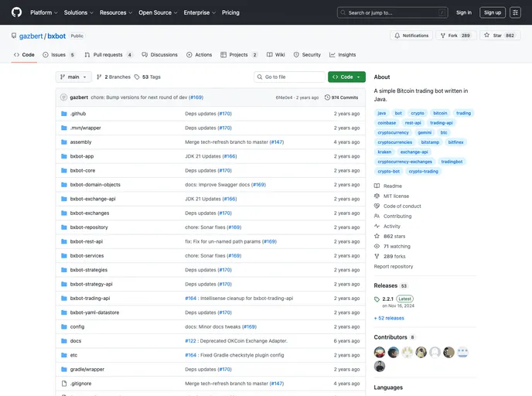Open the bxbot-trading-api folder
Image resolution: width=532 pixels, height=396 pixels.
90,299
